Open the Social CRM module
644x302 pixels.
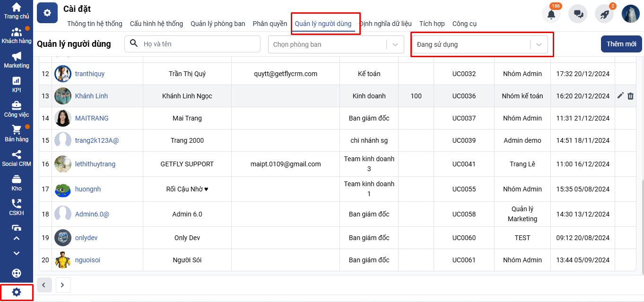[17, 158]
